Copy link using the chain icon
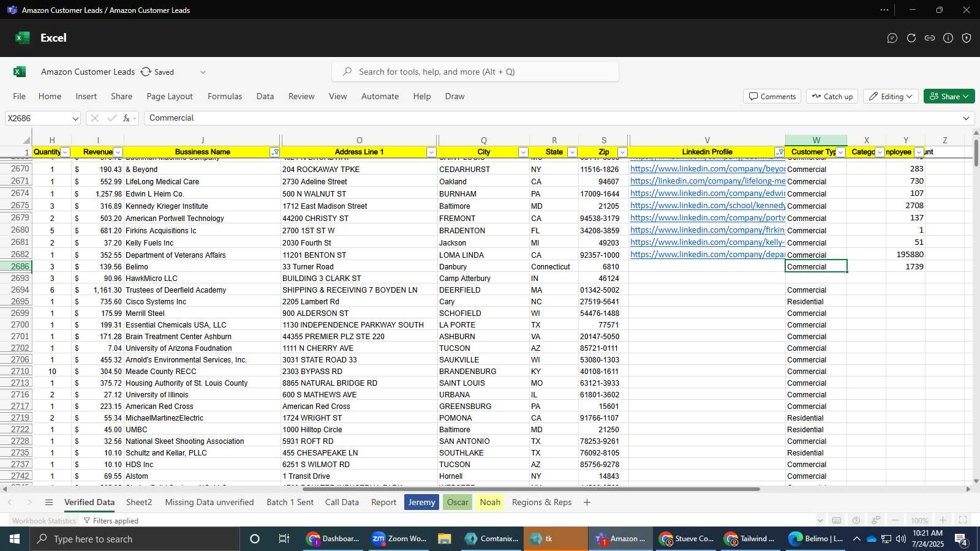 (x=930, y=38)
